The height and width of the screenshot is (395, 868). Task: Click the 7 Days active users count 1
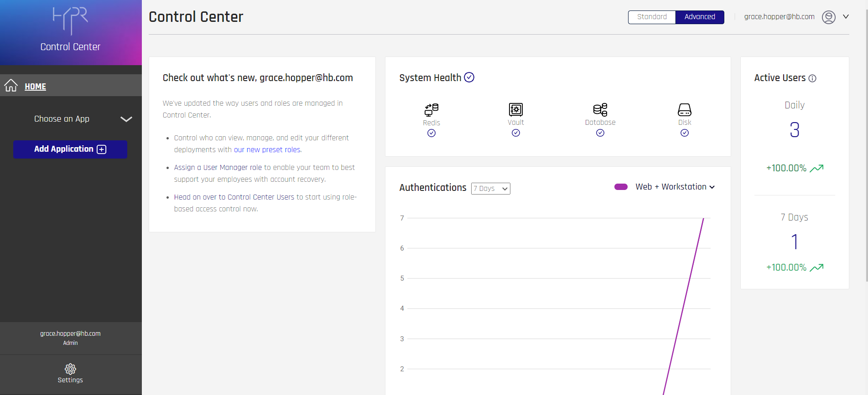[795, 241]
